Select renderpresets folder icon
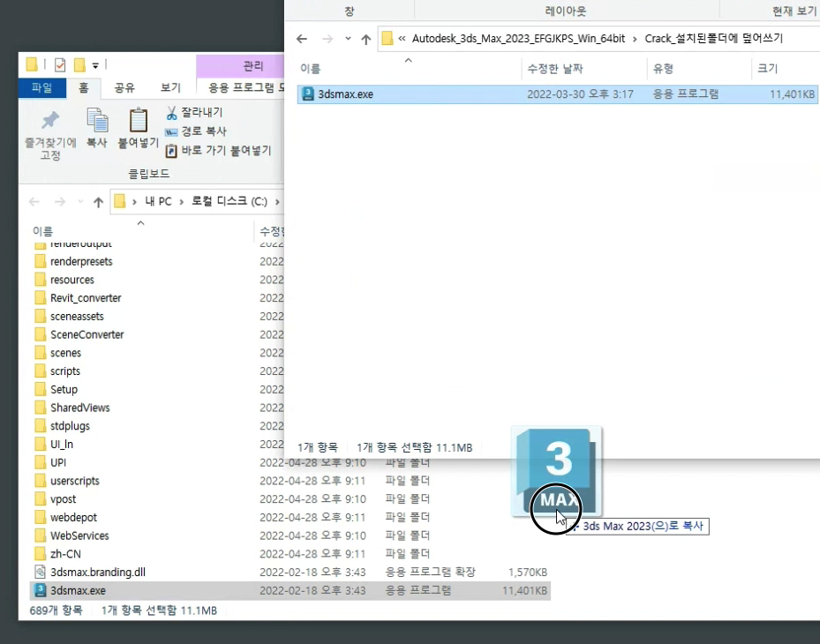Screen dimensions: 820x644 [x=41, y=261]
